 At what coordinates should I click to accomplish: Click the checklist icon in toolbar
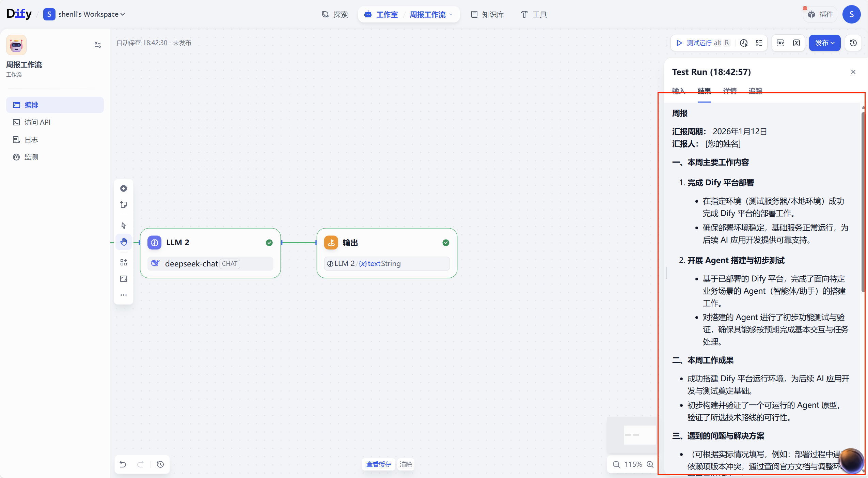[x=759, y=43]
